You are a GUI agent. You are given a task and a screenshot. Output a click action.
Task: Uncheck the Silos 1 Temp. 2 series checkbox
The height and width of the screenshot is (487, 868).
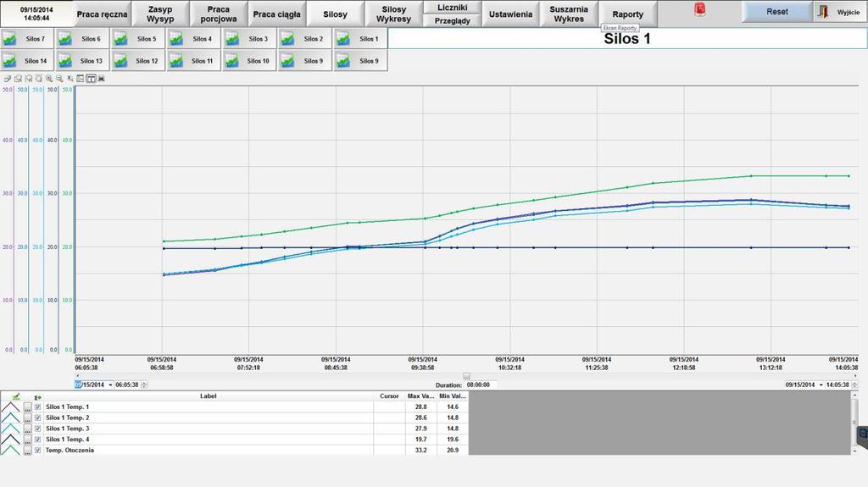[x=37, y=418]
